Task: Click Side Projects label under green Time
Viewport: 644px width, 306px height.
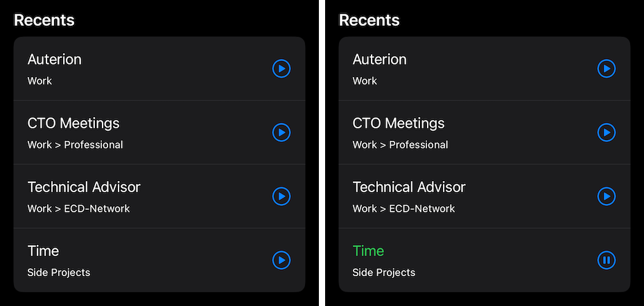Action: (x=383, y=272)
